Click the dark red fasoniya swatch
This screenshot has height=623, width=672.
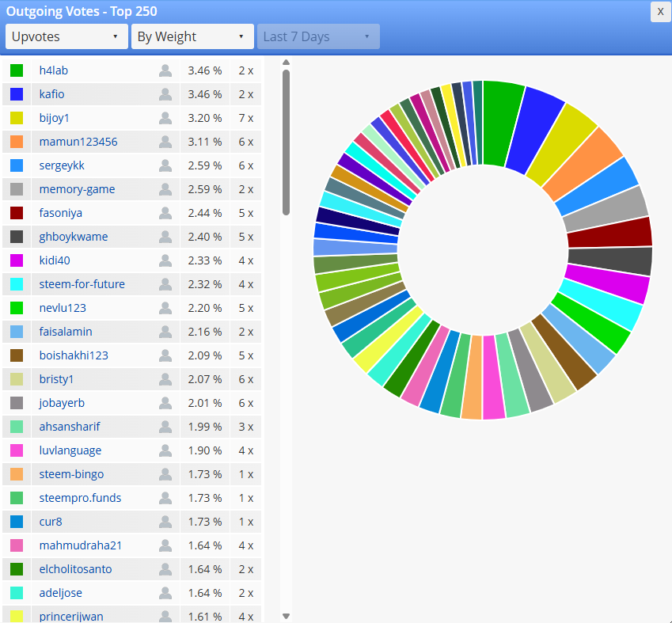tap(17, 213)
